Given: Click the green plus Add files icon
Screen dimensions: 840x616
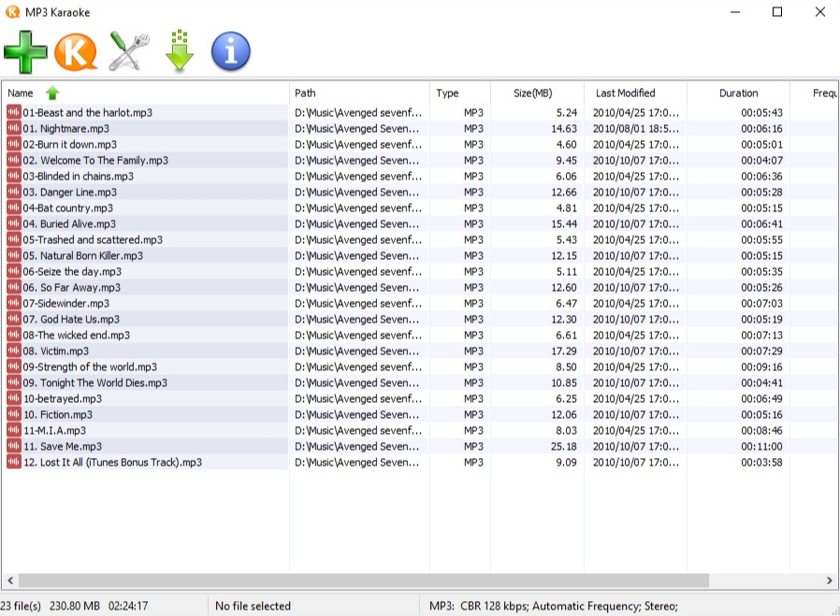Looking at the screenshot, I should pyautogui.click(x=25, y=52).
